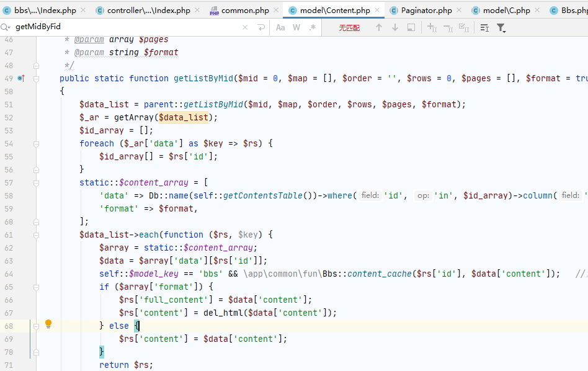Collapse the foreach block fold at line 54
588x371 pixels.
[37, 144]
